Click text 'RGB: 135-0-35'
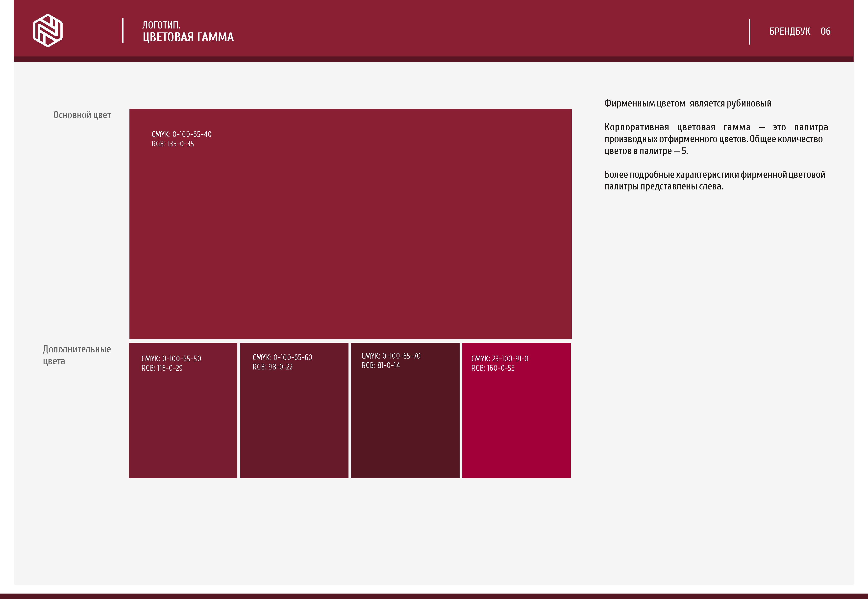 (x=173, y=143)
